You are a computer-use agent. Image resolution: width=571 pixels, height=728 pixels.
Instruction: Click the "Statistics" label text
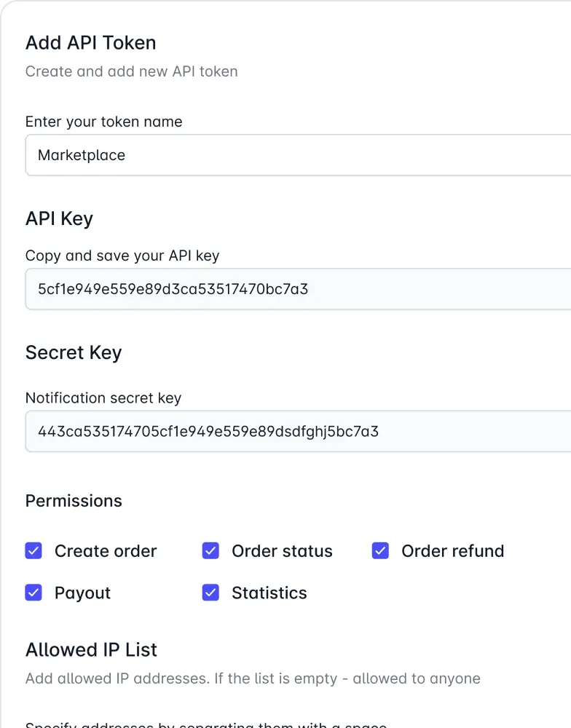click(x=269, y=593)
